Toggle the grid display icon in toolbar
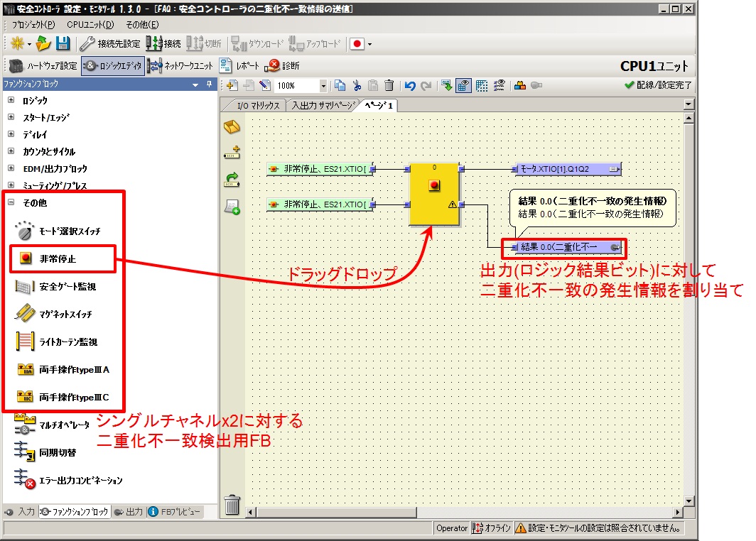This screenshot has height=541, width=756. coord(482,86)
